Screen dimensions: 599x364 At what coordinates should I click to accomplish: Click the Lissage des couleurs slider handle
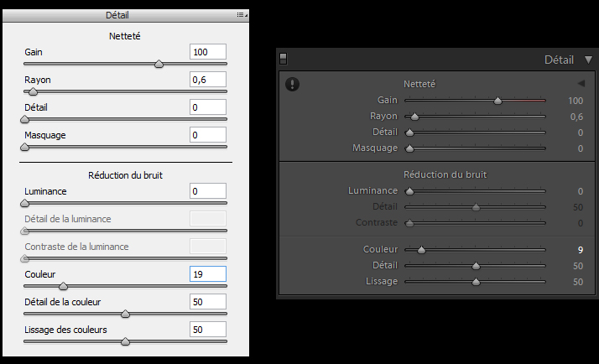click(125, 341)
